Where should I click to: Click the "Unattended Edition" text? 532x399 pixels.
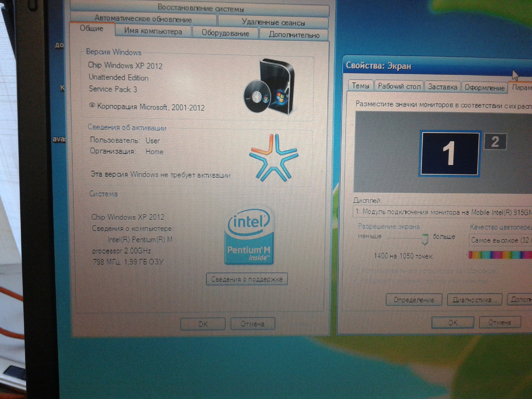pos(118,77)
